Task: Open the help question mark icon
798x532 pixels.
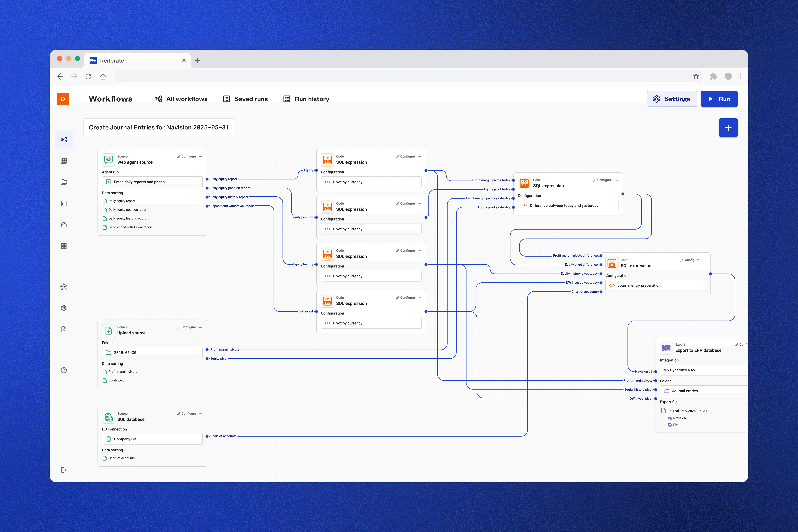Action: 64,370
